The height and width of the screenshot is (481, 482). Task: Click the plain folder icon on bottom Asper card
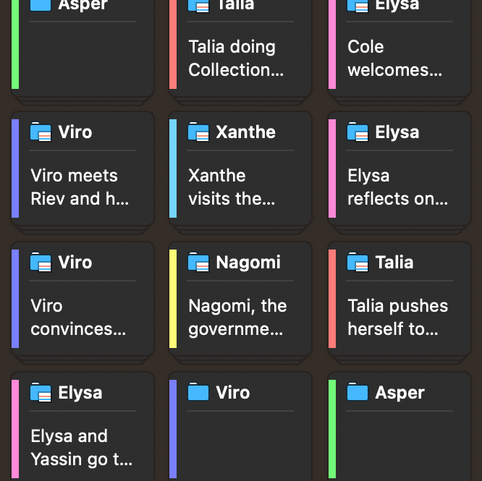[358, 392]
